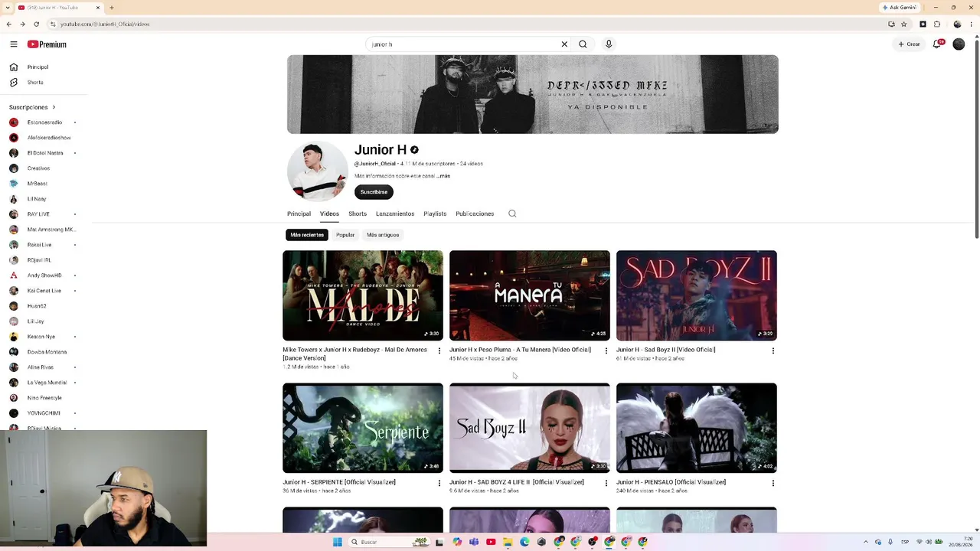Screen dimensions: 980x551
Task: Open Microsoft Teams from the taskbar
Action: coord(474,542)
